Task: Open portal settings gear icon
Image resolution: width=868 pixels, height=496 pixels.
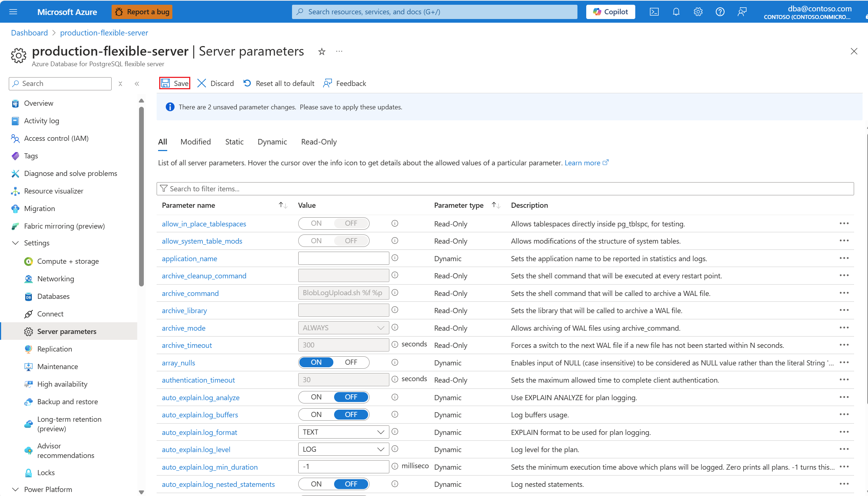Action: pos(698,12)
